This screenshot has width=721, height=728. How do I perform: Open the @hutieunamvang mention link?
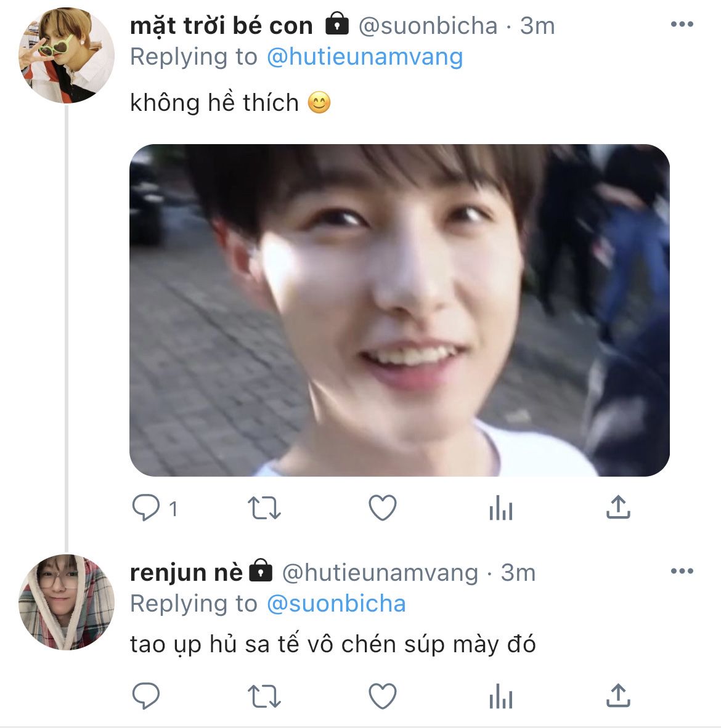pyautogui.click(x=365, y=57)
